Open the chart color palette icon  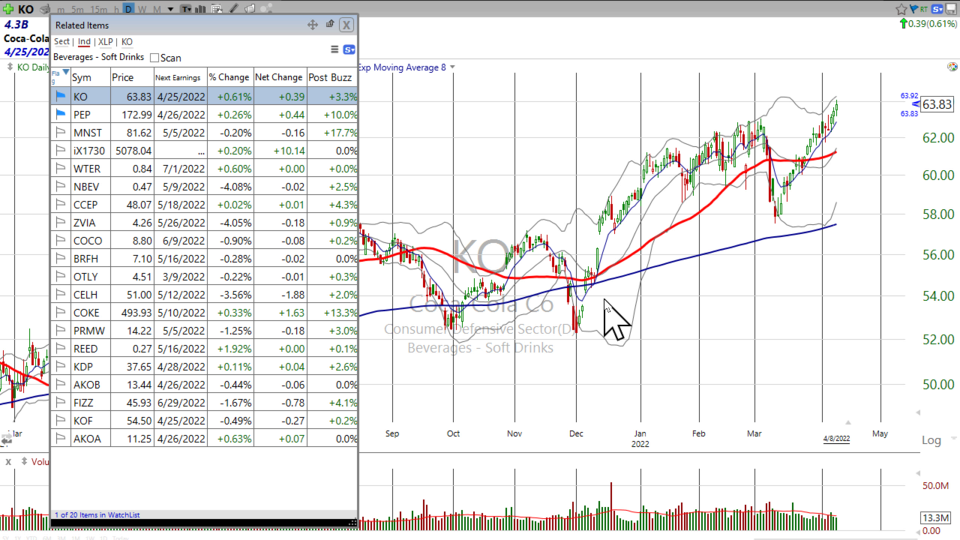pyautogui.click(x=950, y=67)
